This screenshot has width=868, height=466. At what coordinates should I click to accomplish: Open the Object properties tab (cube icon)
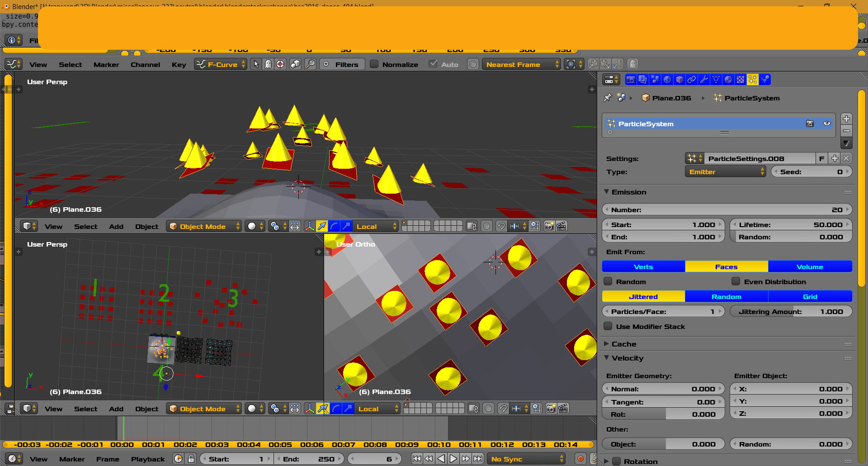(x=679, y=80)
